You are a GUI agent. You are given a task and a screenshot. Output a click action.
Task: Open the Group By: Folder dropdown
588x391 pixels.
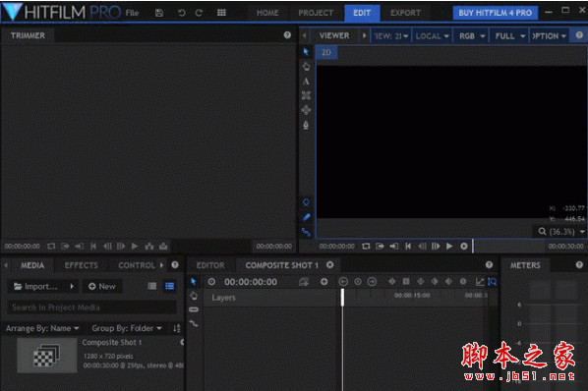point(127,328)
